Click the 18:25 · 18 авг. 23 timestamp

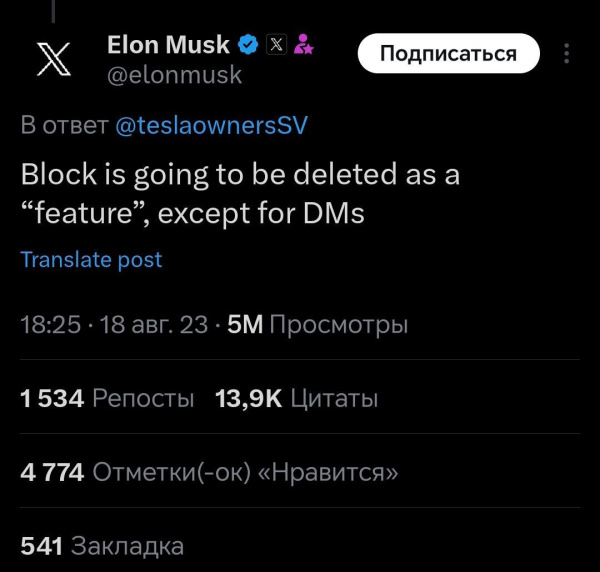click(114, 325)
